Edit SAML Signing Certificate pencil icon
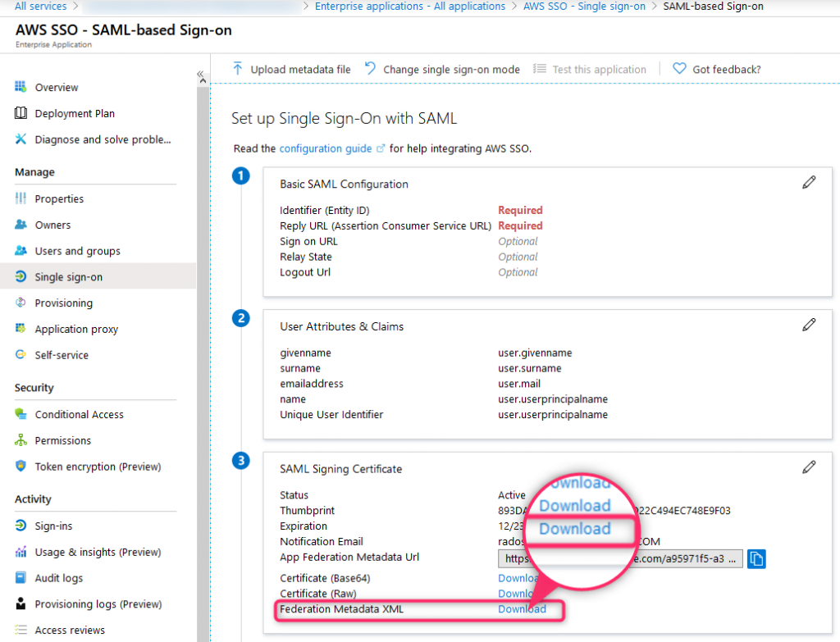The height and width of the screenshot is (642, 840). [809, 467]
